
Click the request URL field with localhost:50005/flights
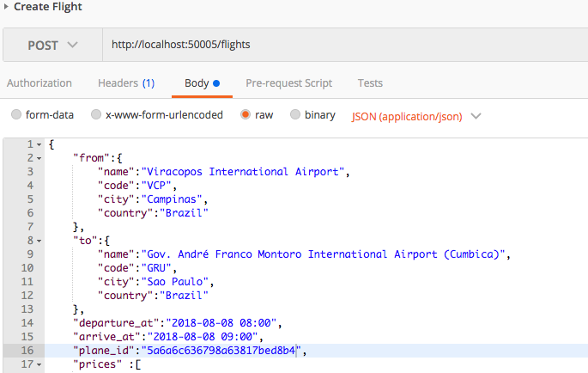point(345,45)
